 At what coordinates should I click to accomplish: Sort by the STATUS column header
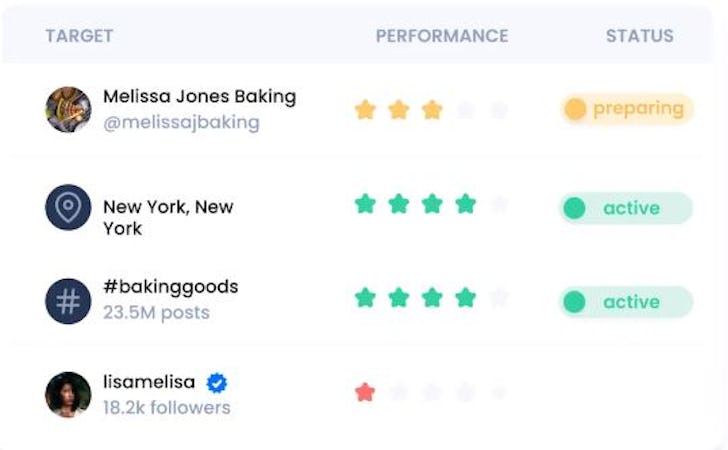pos(639,36)
